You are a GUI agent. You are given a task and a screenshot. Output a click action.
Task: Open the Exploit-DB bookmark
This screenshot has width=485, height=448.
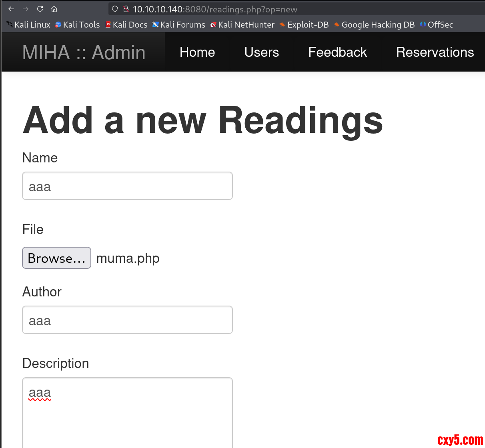tap(304, 25)
